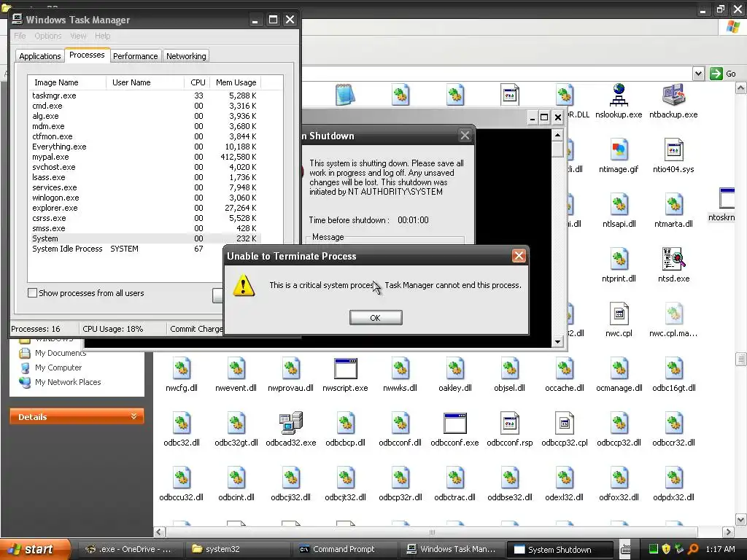Select the Everything.exe process row
747x560 pixels.
pos(144,147)
